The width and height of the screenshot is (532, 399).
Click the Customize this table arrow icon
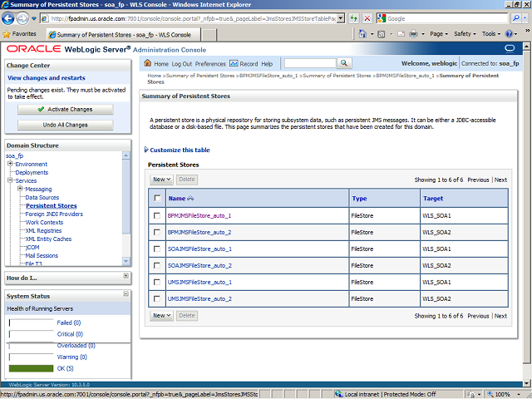click(146, 150)
